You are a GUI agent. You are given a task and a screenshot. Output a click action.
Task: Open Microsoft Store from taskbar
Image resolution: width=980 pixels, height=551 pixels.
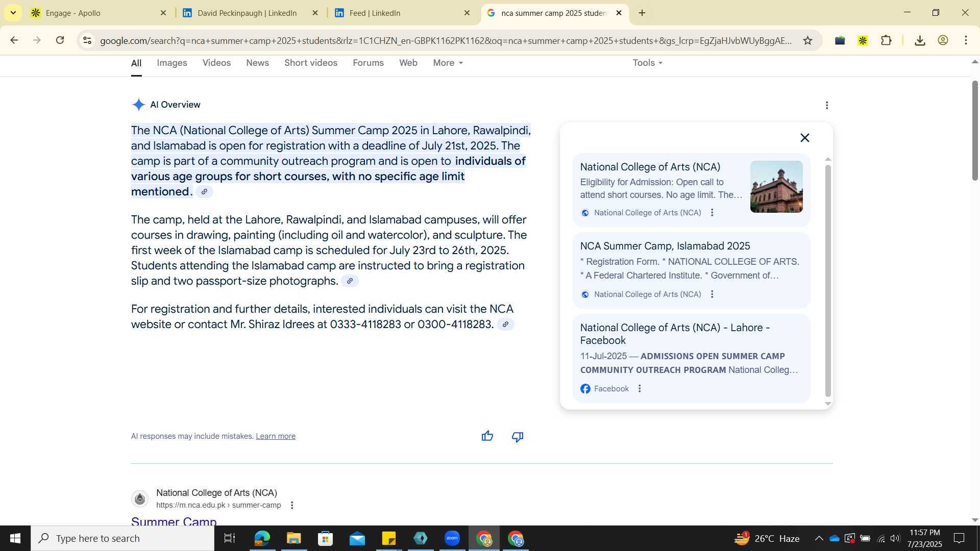coord(325,538)
